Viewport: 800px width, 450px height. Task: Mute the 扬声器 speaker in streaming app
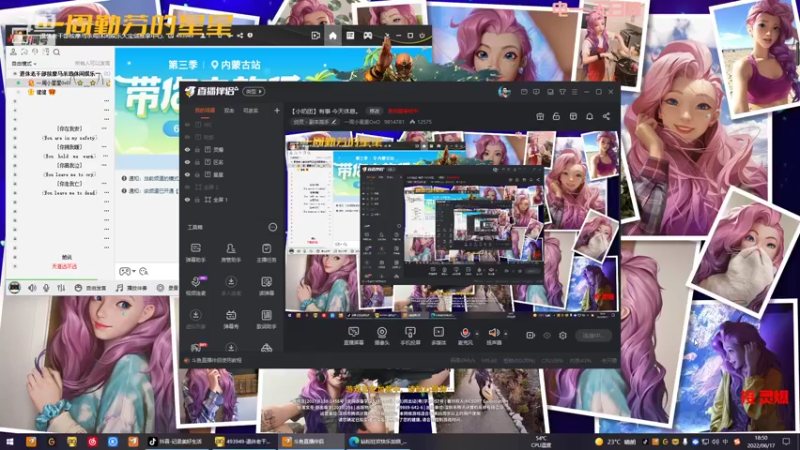coord(493,336)
